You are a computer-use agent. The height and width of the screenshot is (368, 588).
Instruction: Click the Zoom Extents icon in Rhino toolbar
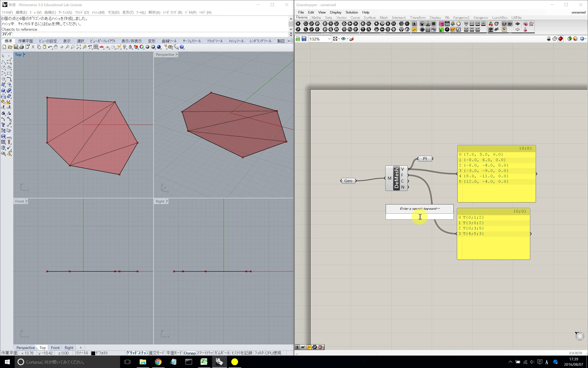pos(79,47)
